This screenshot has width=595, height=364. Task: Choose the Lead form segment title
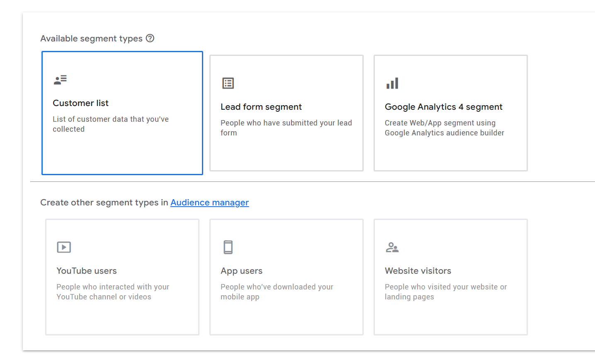pyautogui.click(x=261, y=107)
